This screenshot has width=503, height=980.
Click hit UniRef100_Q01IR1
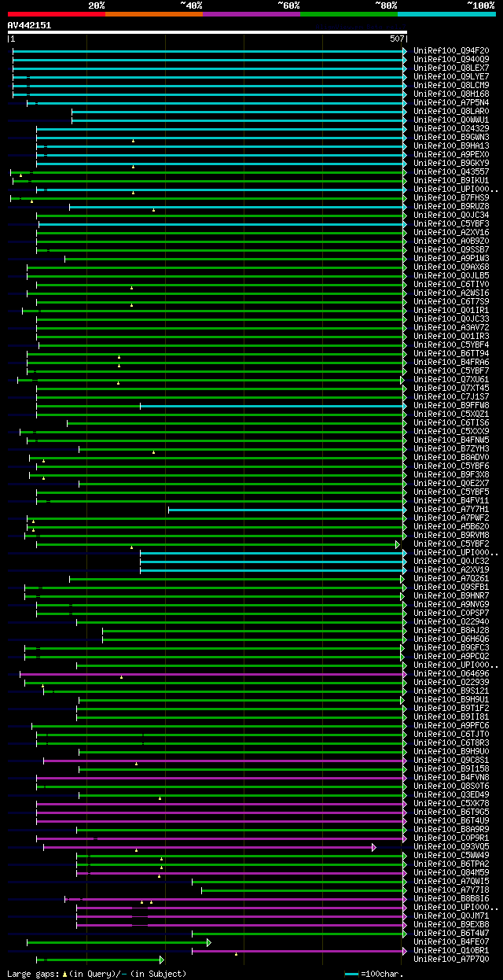(x=450, y=311)
